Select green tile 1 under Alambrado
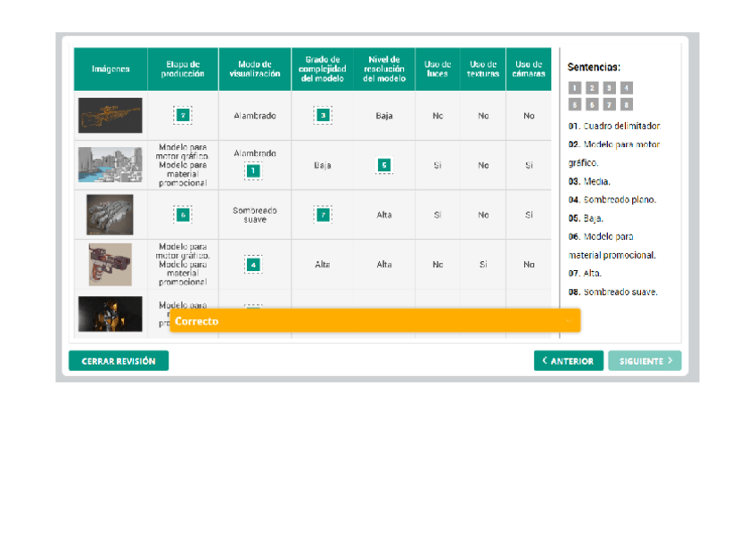 253,170
